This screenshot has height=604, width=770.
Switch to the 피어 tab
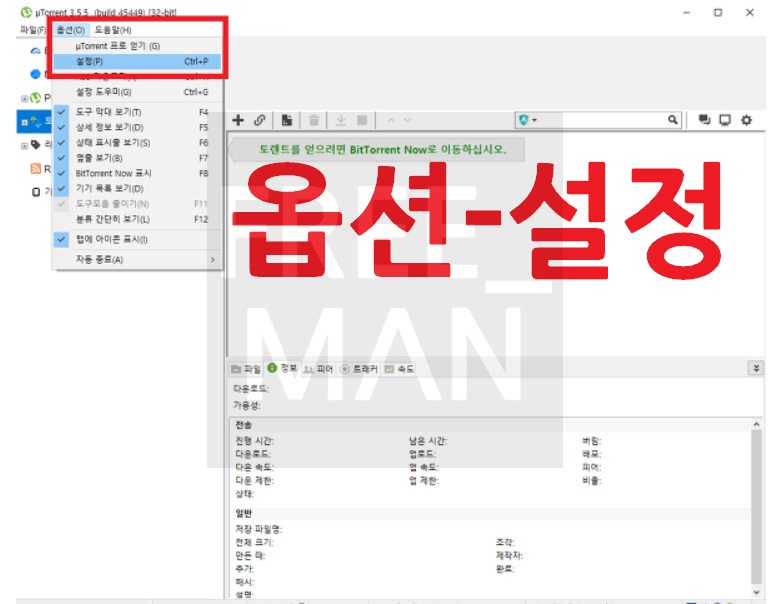pyautogui.click(x=318, y=369)
